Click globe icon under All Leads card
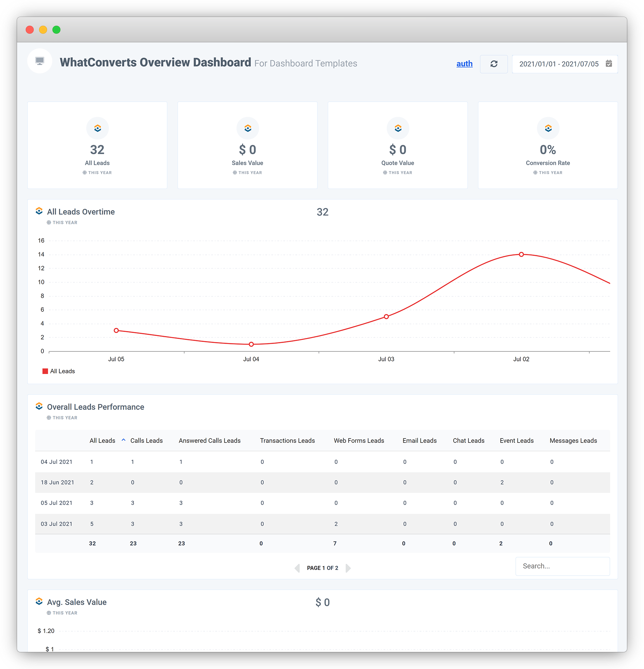Image resolution: width=644 pixels, height=669 pixels. click(x=84, y=173)
